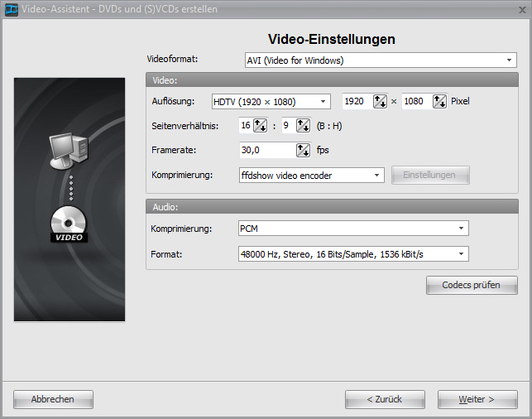Click the video assistant app icon in title bar
Image resolution: width=532 pixels, height=419 pixels.
[9, 8]
